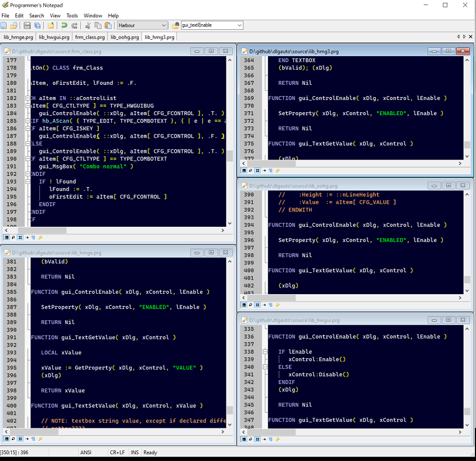
Task: Click the Cut scissors icon
Action: [x=88, y=25]
